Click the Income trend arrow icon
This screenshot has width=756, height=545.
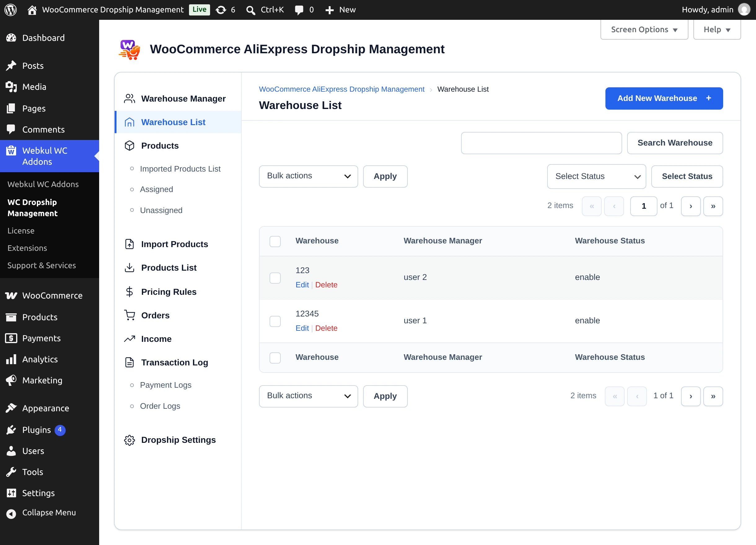pyautogui.click(x=129, y=339)
